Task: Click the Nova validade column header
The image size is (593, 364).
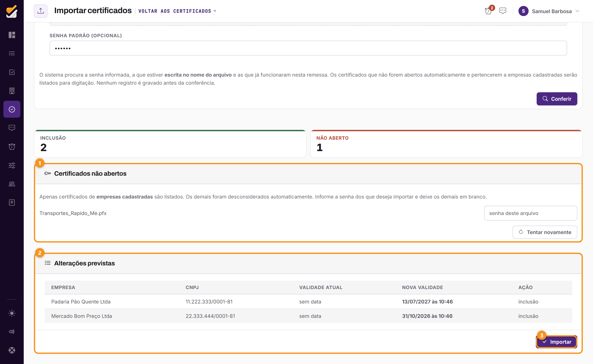Action: [x=423, y=287]
